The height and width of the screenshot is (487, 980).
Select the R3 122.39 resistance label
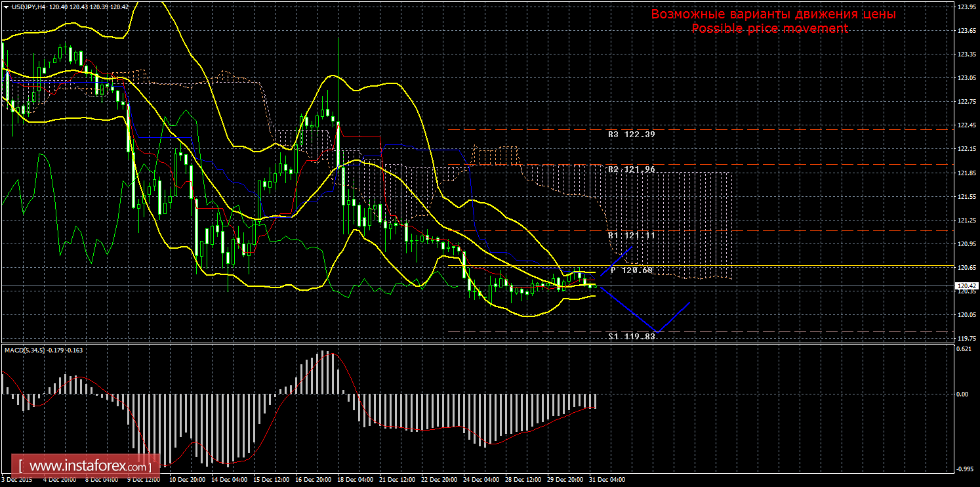click(x=631, y=134)
